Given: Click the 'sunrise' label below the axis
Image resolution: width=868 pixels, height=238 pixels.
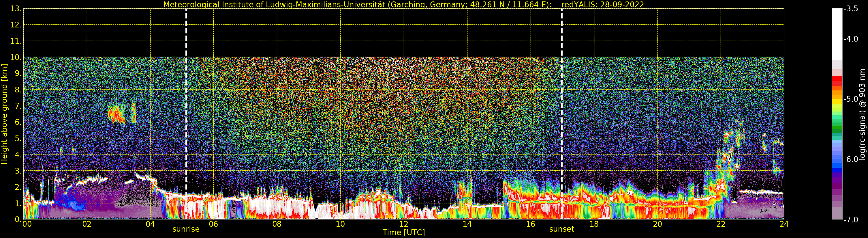Looking at the screenshot, I should tap(186, 229).
